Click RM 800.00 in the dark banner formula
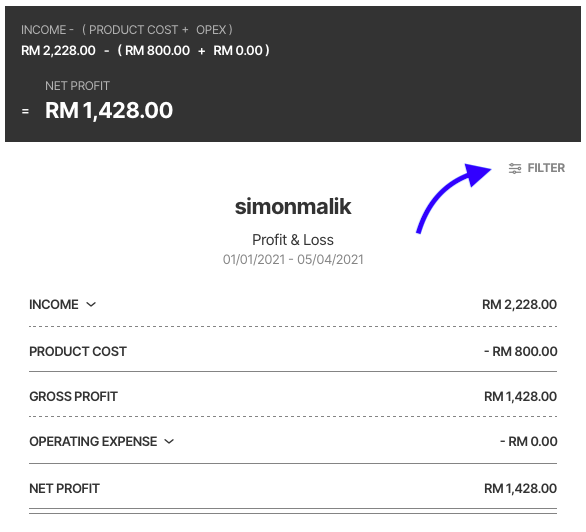This screenshot has height=532, width=586. click(x=157, y=50)
